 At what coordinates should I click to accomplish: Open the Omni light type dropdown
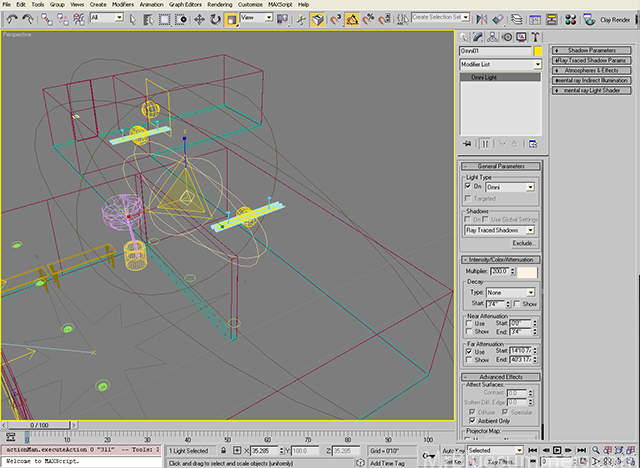coord(510,187)
